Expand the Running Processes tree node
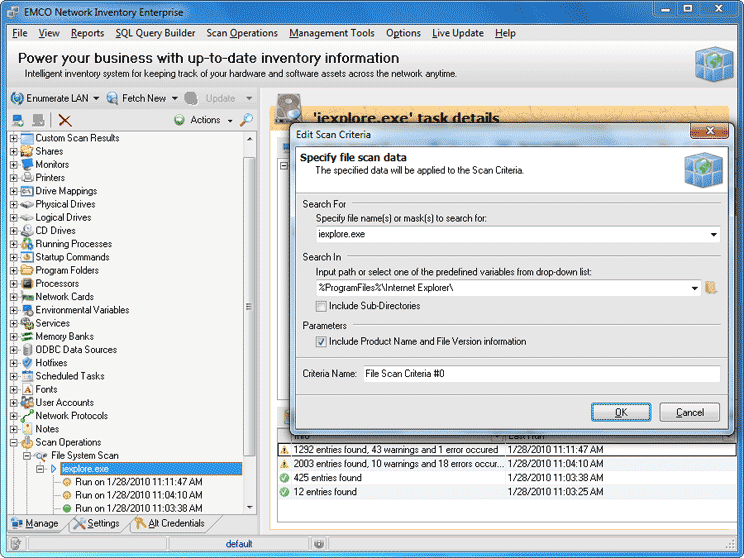The image size is (744, 558). tap(14, 244)
